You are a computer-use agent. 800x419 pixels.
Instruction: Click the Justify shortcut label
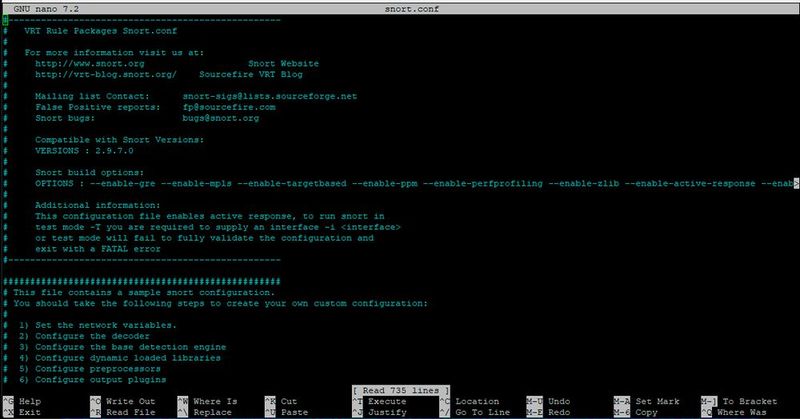(387, 412)
